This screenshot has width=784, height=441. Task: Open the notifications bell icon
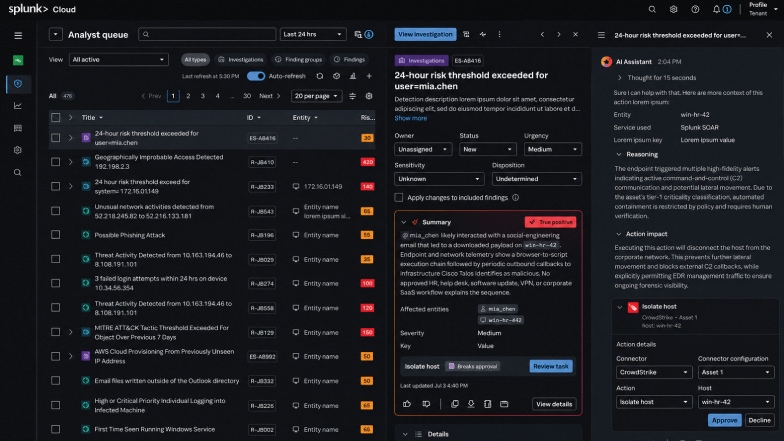(x=716, y=10)
